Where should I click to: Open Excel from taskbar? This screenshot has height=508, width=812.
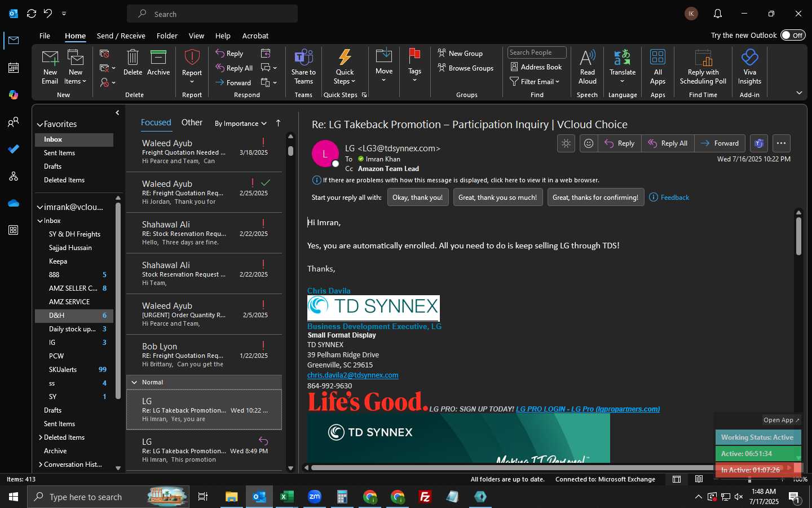[287, 497]
